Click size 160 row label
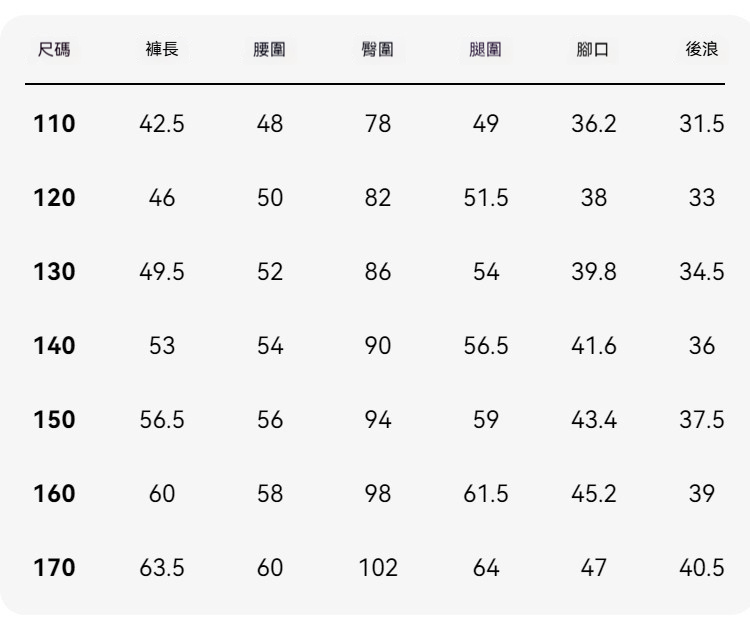 click(x=55, y=493)
